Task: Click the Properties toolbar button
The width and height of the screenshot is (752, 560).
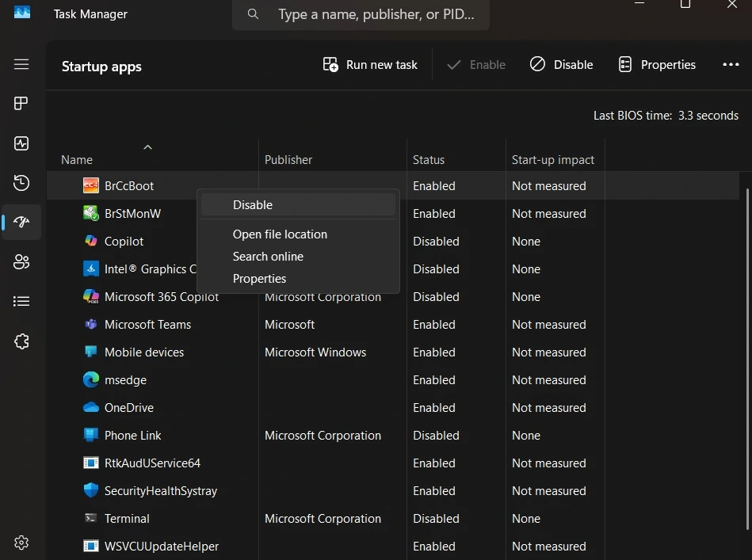Action: (657, 65)
